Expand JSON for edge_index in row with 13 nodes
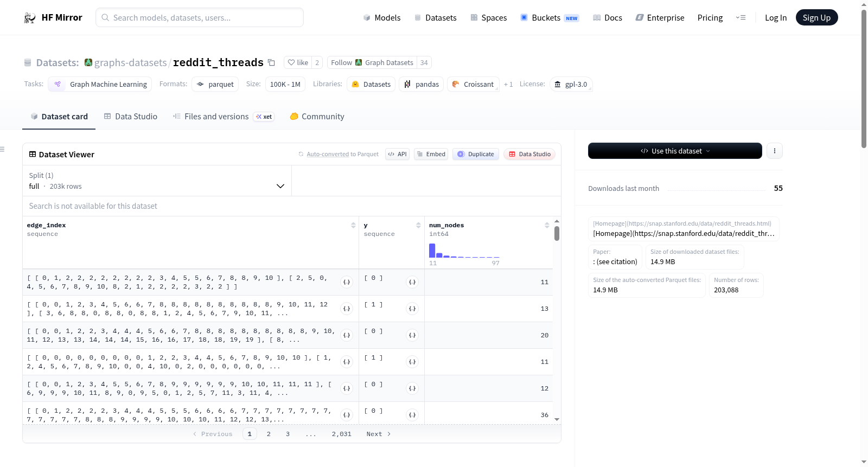Viewport: 868px width, 467px height. 347,309
